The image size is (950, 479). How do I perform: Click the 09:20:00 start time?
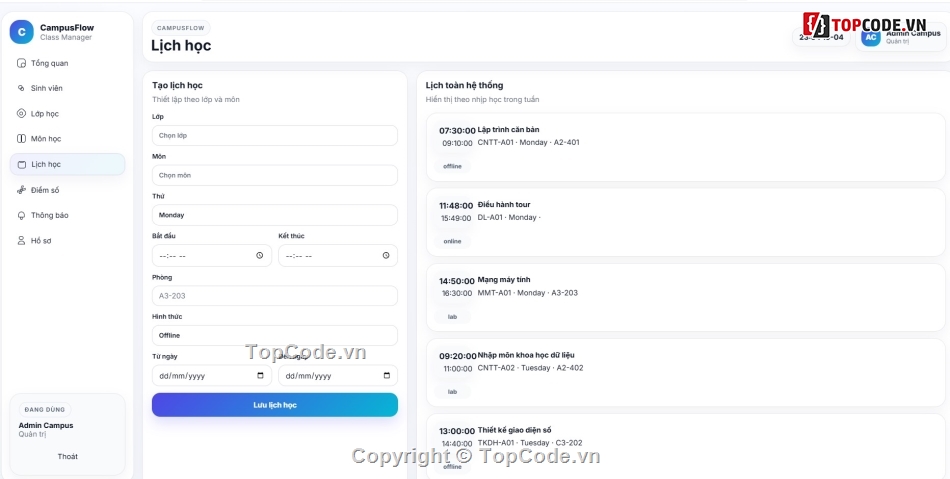pos(457,356)
